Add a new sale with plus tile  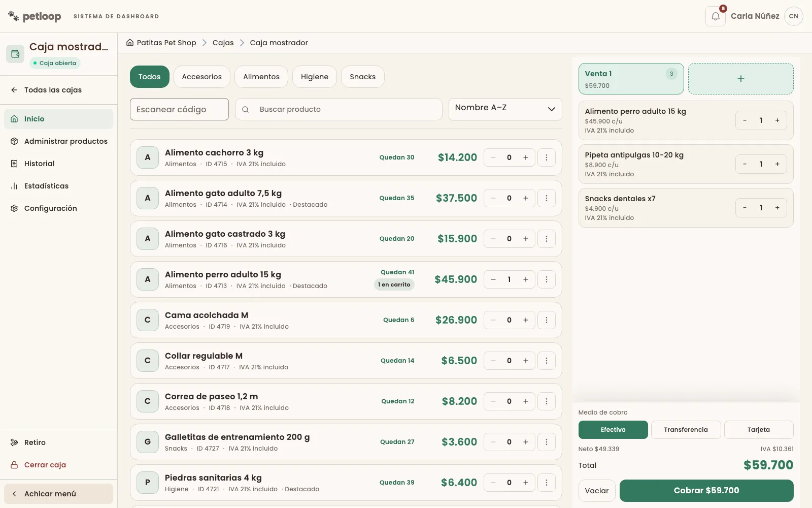740,79
